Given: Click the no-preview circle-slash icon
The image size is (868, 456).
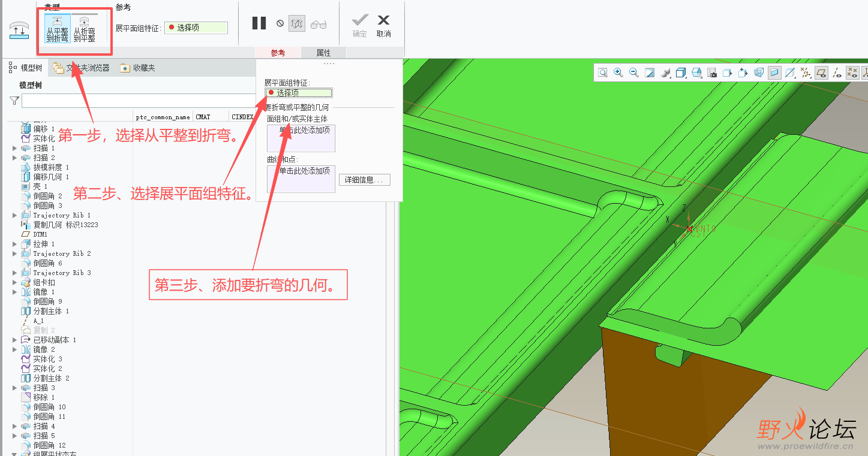Looking at the screenshot, I should click(280, 23).
